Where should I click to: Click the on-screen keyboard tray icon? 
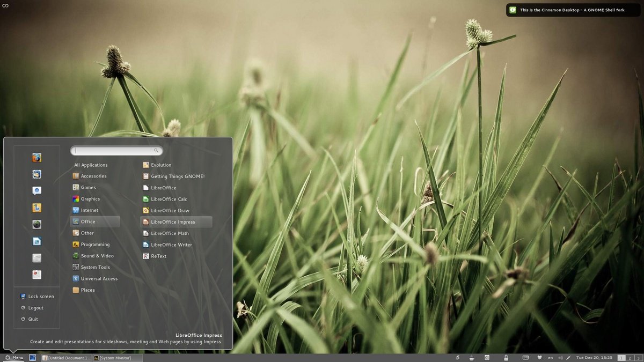[525, 358]
